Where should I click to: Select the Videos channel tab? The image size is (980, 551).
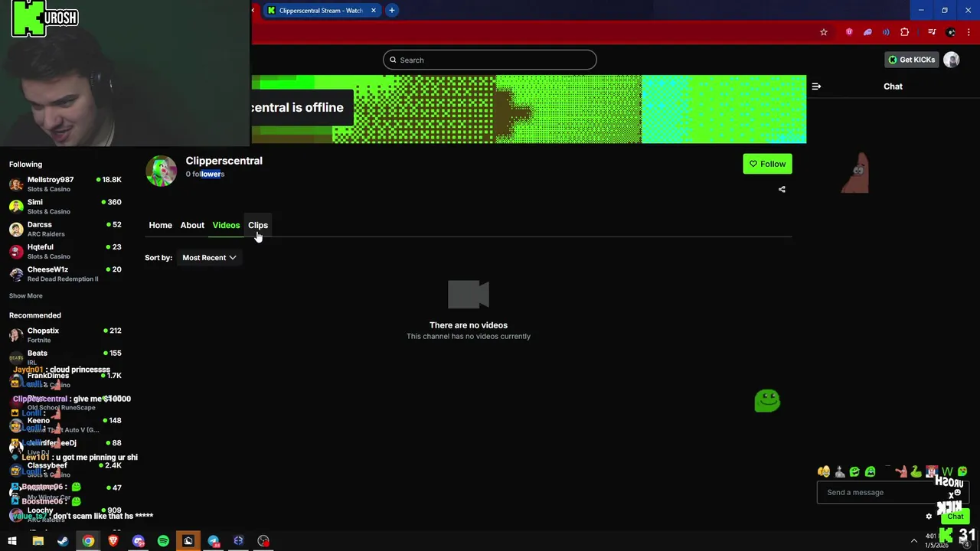pos(226,225)
